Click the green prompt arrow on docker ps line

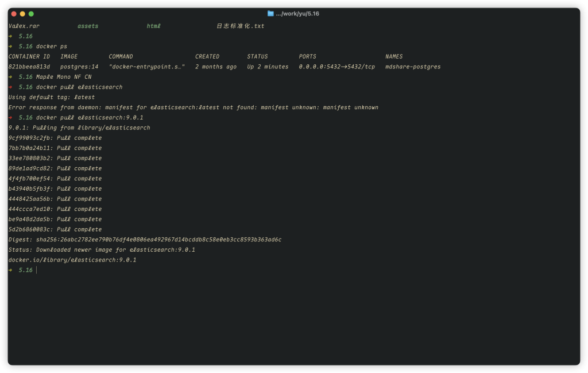pos(10,47)
